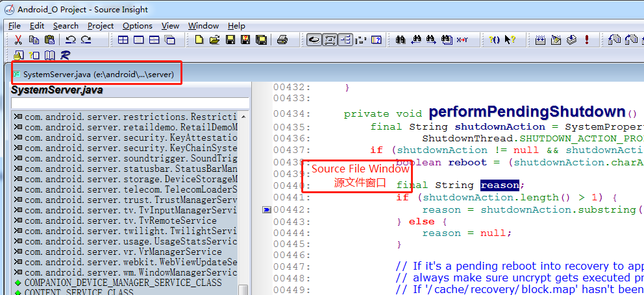
Task: Open the Edit menu
Action: (37, 26)
